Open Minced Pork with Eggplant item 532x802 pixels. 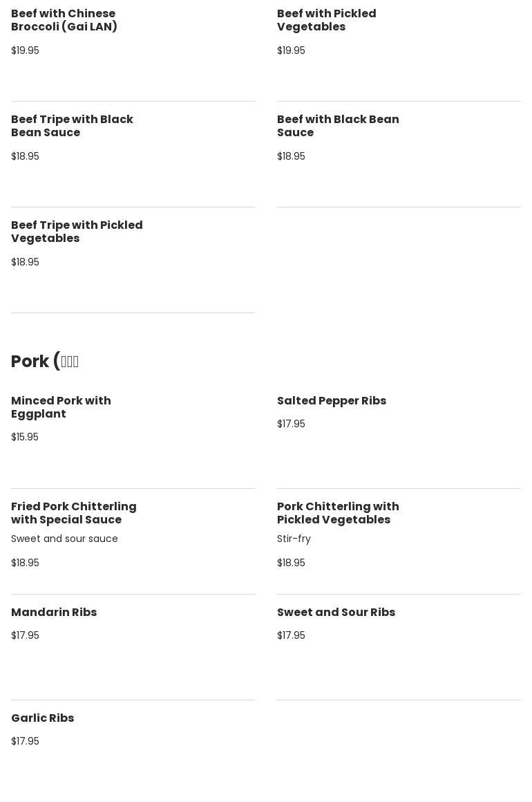click(x=61, y=407)
